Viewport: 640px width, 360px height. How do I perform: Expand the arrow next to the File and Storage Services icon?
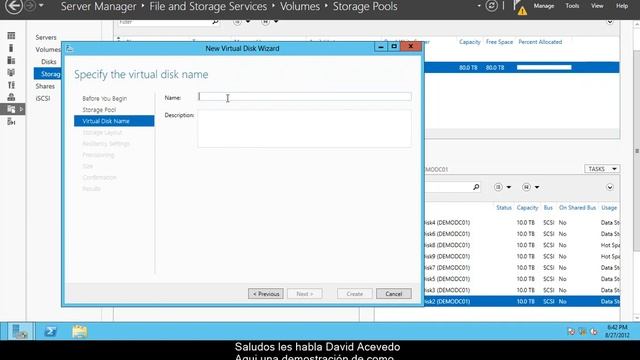pyautogui.click(x=21, y=109)
